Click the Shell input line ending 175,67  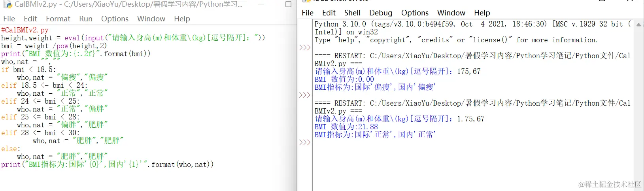click(x=398, y=72)
